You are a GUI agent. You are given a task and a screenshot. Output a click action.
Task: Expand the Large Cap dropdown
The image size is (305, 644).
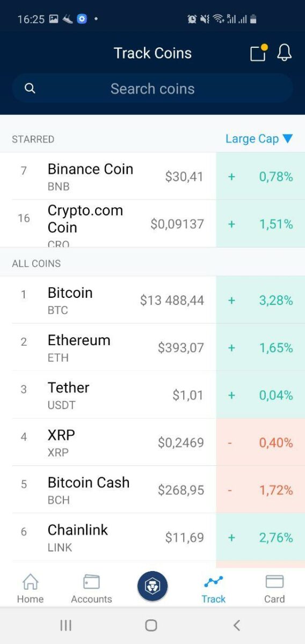[x=259, y=138]
